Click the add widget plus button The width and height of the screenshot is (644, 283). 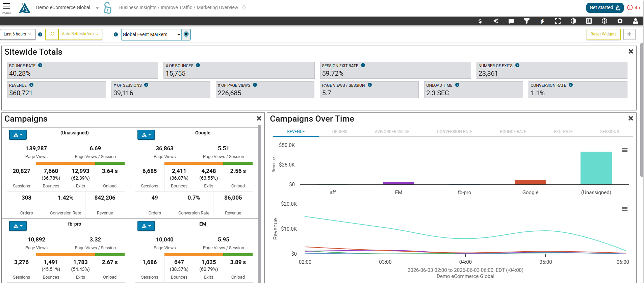pyautogui.click(x=629, y=34)
